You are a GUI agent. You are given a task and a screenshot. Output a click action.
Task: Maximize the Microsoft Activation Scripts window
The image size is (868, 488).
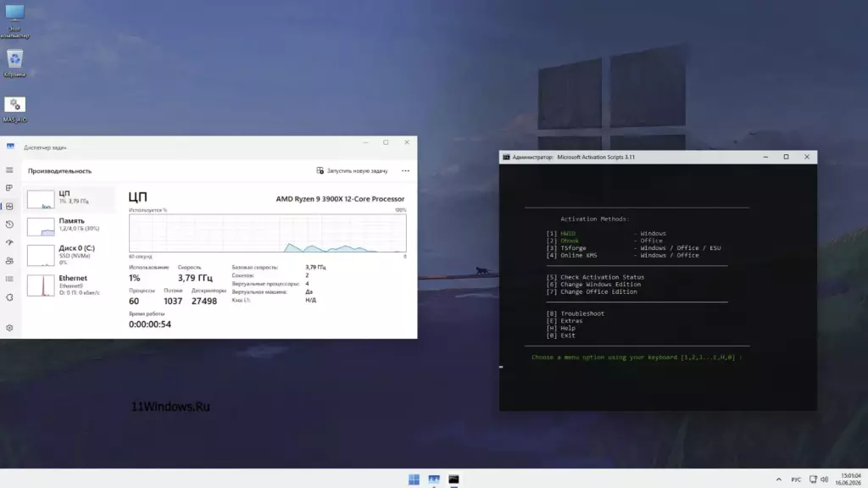(x=786, y=157)
